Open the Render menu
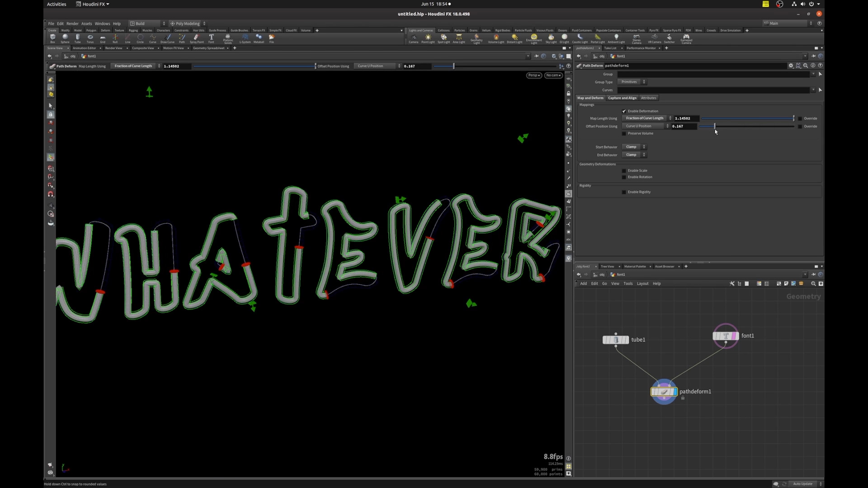868x488 pixels. (72, 23)
